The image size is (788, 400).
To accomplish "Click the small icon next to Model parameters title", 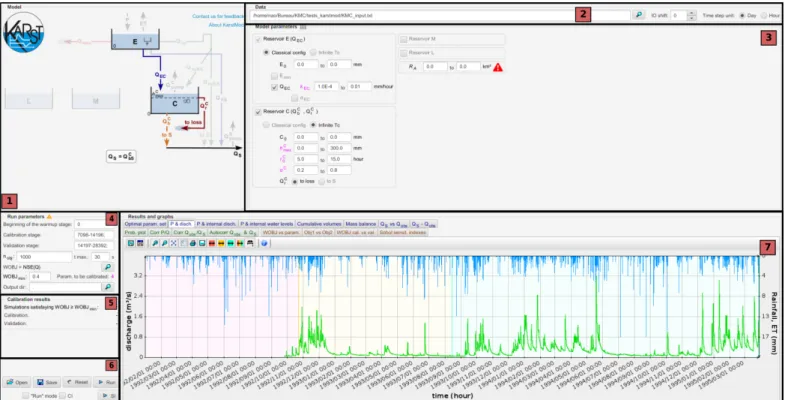I will coord(303,27).
